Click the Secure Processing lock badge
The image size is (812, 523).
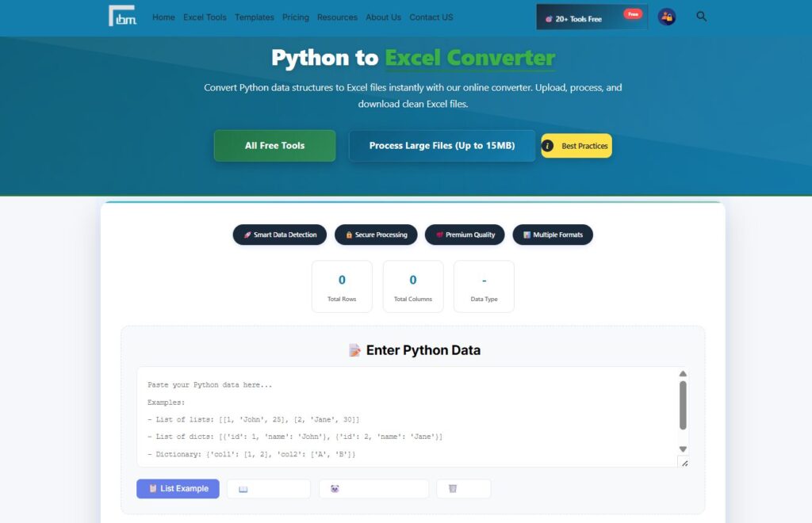click(376, 235)
